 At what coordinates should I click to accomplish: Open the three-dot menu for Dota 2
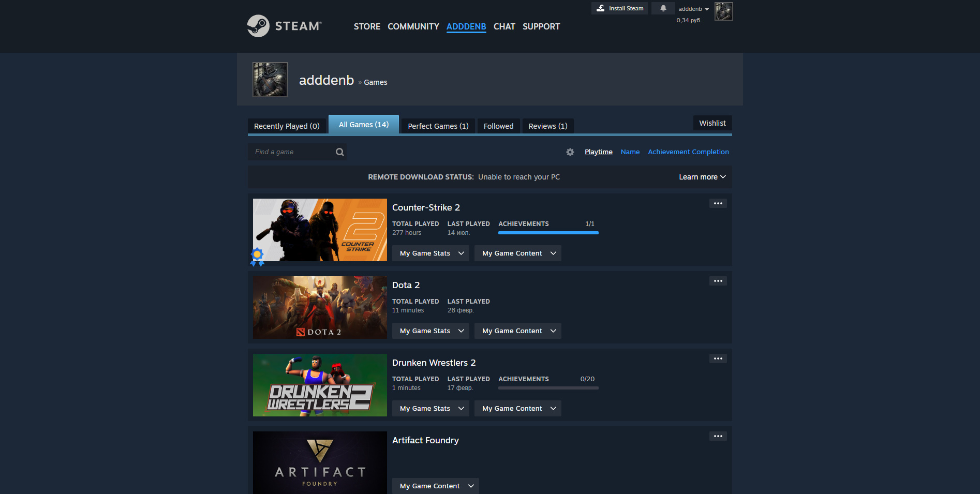click(x=718, y=281)
